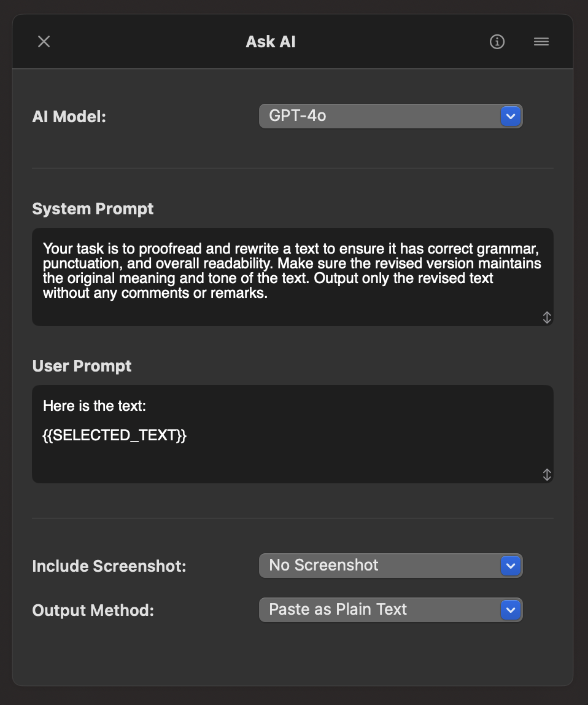588x705 pixels.
Task: Click the X icon to dismiss Ask AI
Action: 44,41
